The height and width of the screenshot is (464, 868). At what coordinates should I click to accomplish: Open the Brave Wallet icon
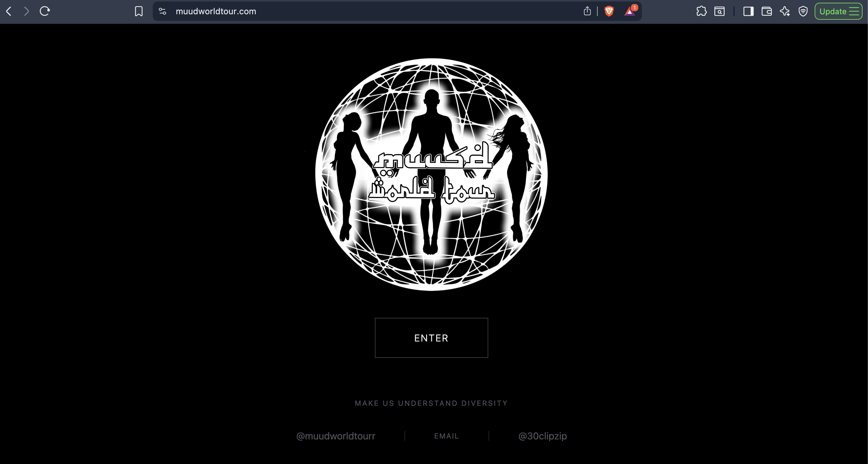(x=766, y=12)
